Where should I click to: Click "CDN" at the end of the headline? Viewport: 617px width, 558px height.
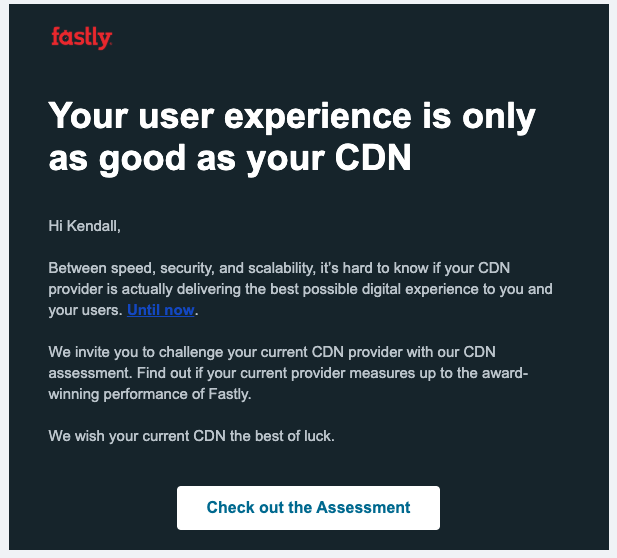pyautogui.click(x=373, y=158)
